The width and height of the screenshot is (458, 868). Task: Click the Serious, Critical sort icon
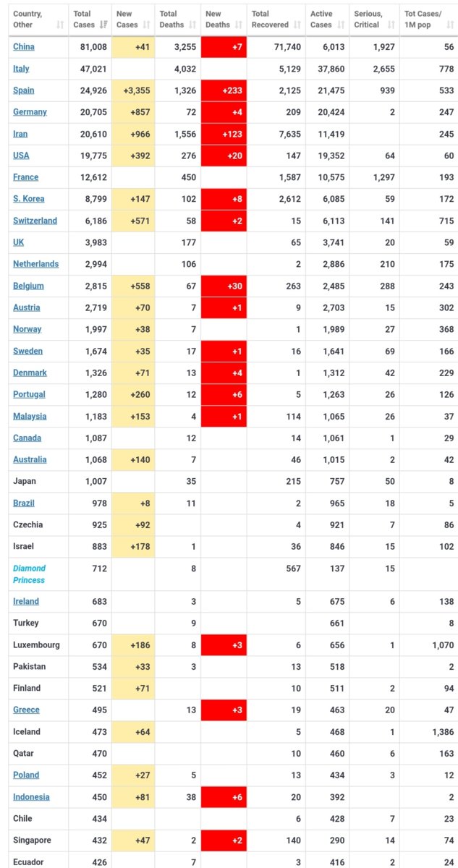pos(391,25)
